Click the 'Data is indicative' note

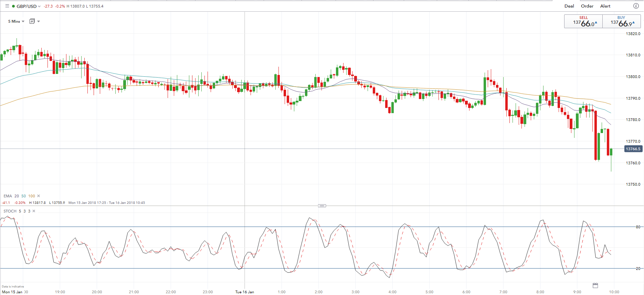click(13, 286)
